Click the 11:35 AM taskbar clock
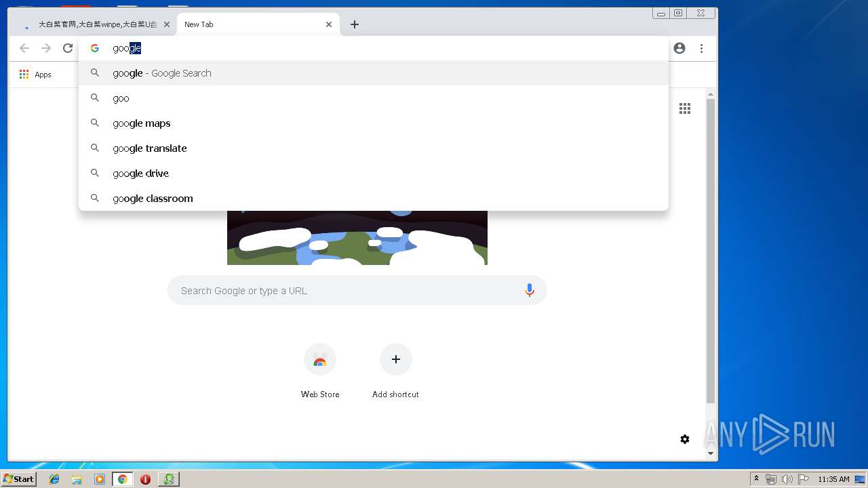 tap(833, 479)
